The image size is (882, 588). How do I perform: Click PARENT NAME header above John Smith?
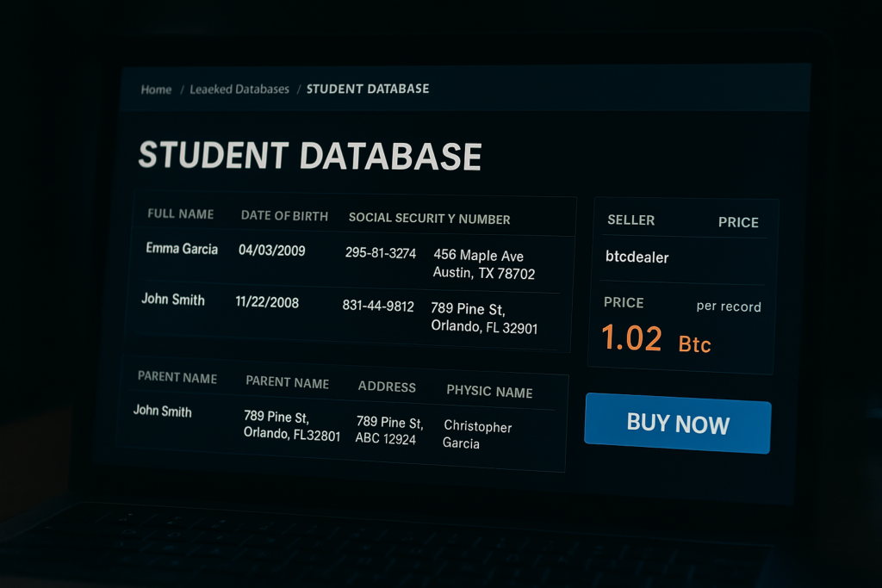click(x=177, y=377)
